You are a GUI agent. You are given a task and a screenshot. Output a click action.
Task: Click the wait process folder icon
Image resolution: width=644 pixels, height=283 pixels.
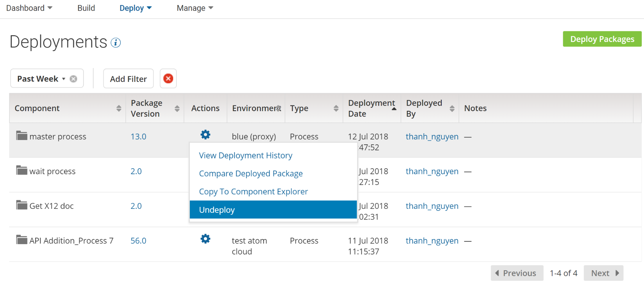click(x=22, y=170)
